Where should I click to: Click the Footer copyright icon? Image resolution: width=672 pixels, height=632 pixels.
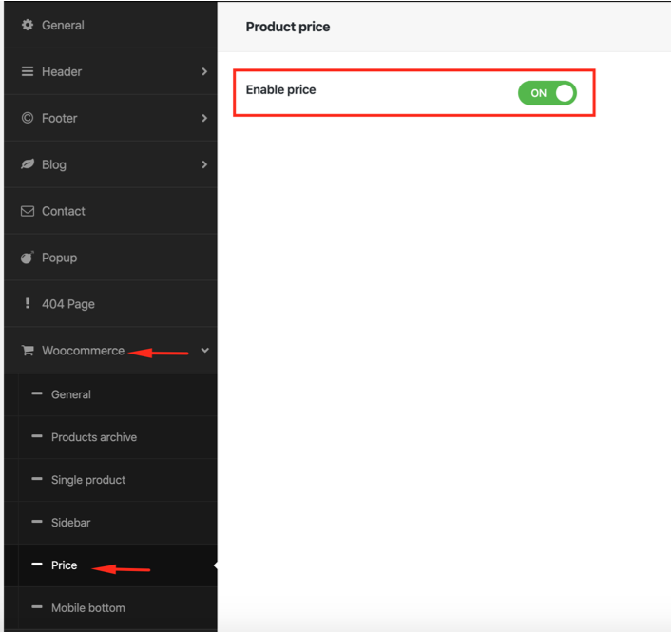28,118
